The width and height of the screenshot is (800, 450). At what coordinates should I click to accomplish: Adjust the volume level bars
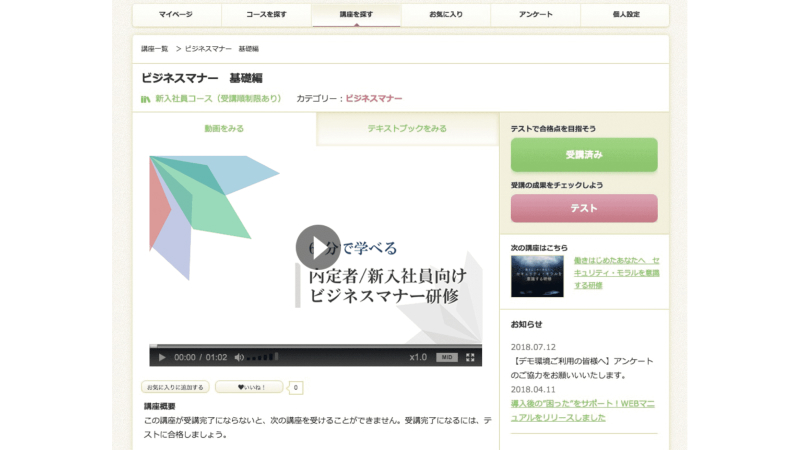click(262, 357)
